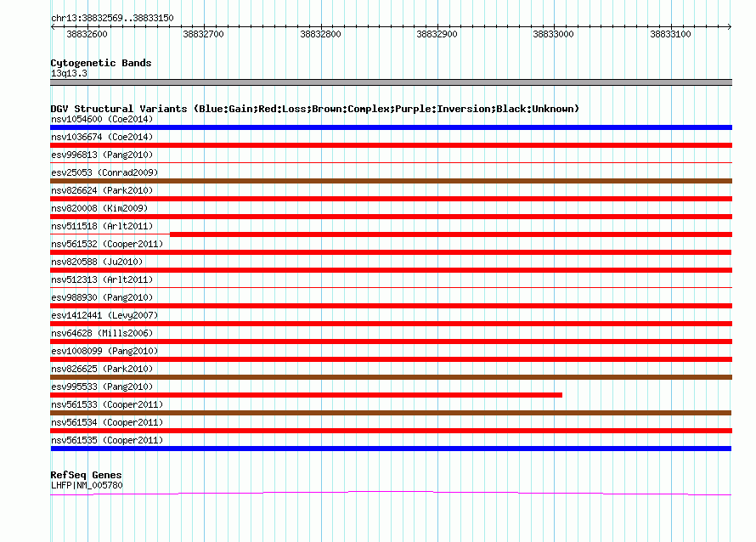The width and height of the screenshot is (756, 542).
Task: Select the brown bar under esv25053
Action: [391, 181]
